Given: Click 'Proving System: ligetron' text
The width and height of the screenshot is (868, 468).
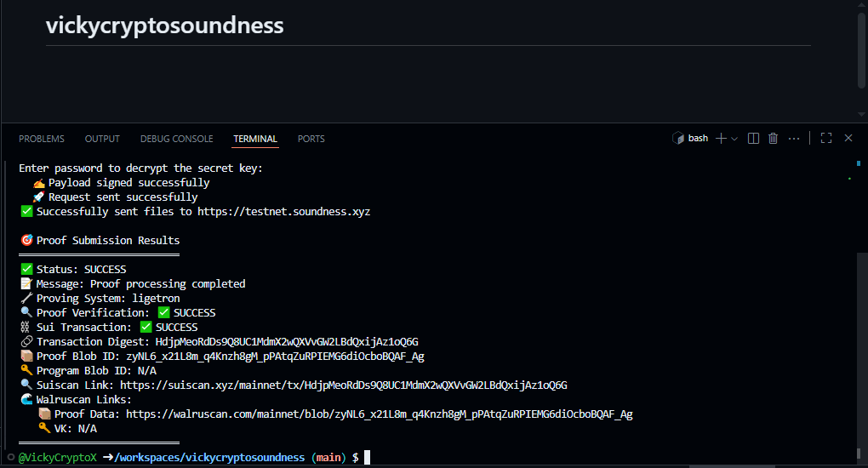Looking at the screenshot, I should coord(100,299).
